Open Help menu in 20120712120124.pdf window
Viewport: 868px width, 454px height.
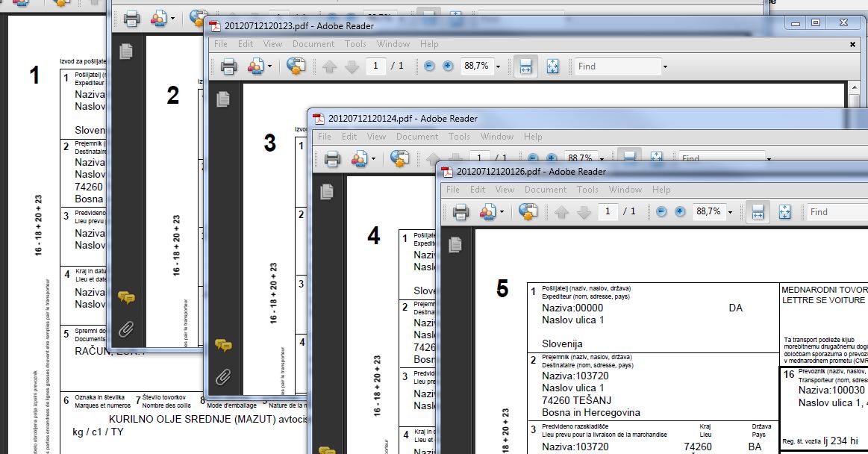coord(533,136)
